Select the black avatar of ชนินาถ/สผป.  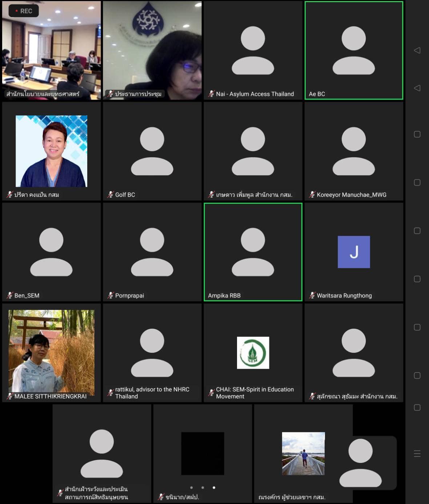coord(203,453)
